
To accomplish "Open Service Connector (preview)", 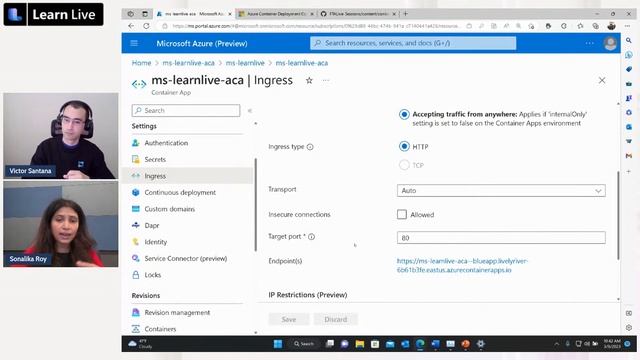I will click(186, 258).
